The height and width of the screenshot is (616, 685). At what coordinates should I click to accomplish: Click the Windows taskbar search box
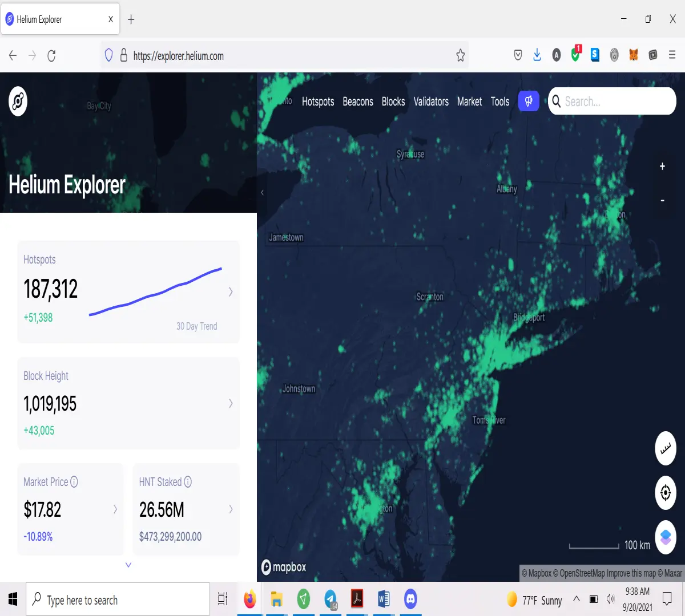pos(118,599)
